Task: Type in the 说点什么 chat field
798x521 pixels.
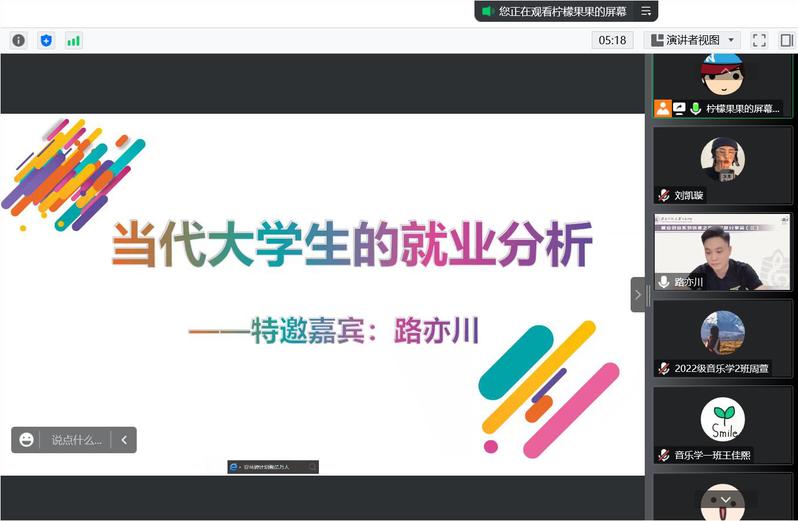Action: point(76,440)
